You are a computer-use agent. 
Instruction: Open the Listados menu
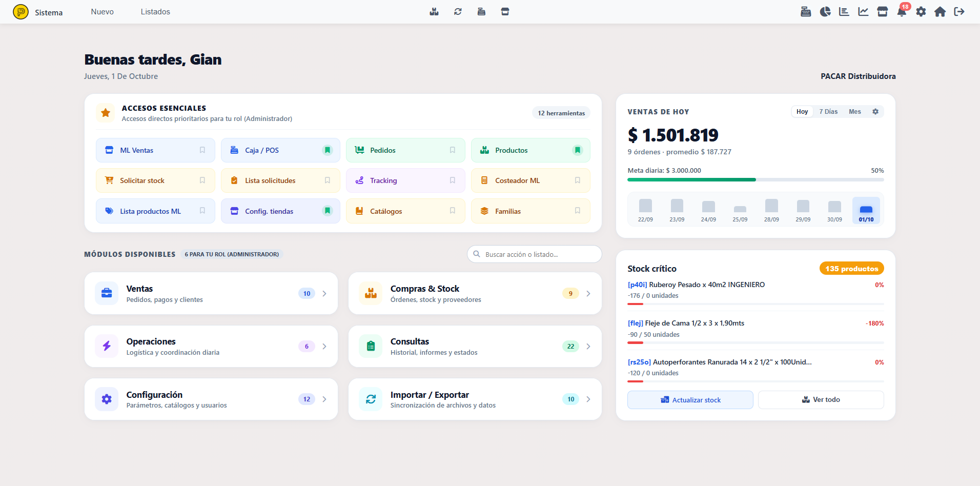click(155, 12)
